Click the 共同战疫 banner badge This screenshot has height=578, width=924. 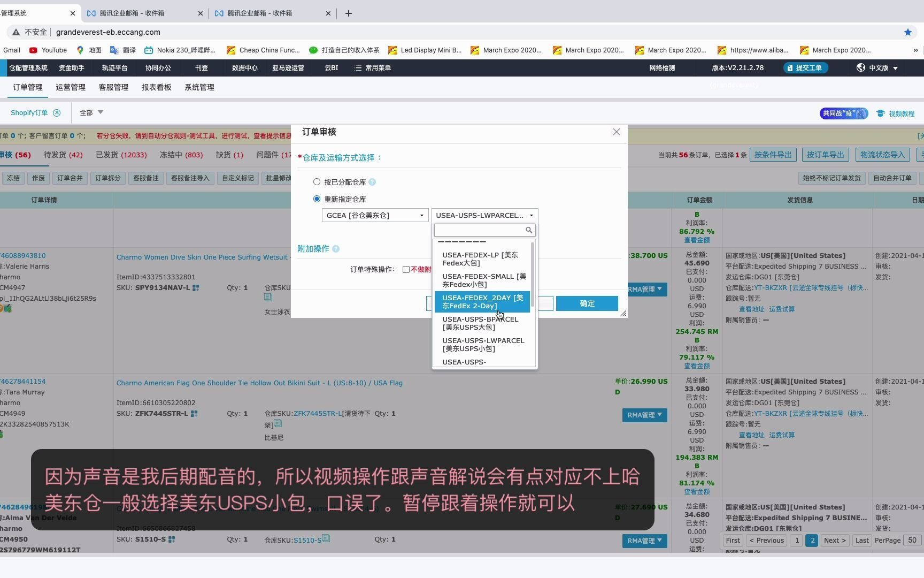(x=843, y=113)
